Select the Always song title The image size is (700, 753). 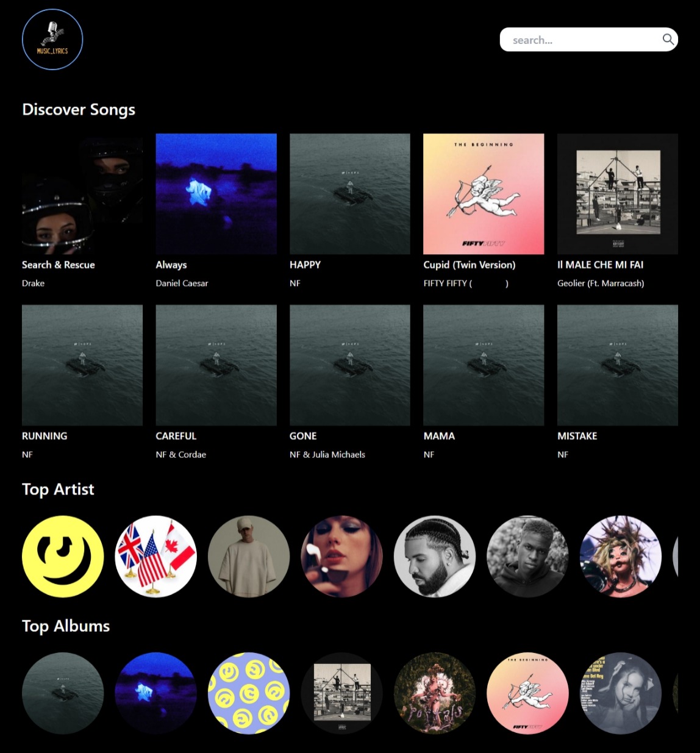pos(171,265)
